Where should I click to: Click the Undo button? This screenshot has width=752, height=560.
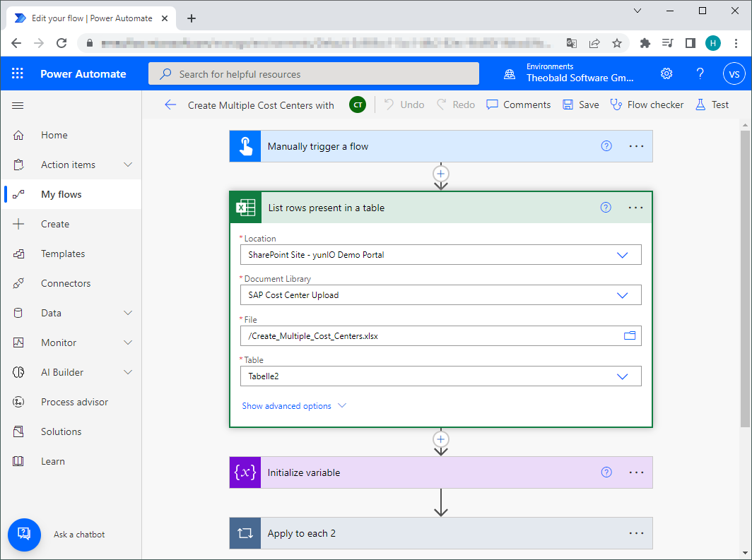click(404, 105)
